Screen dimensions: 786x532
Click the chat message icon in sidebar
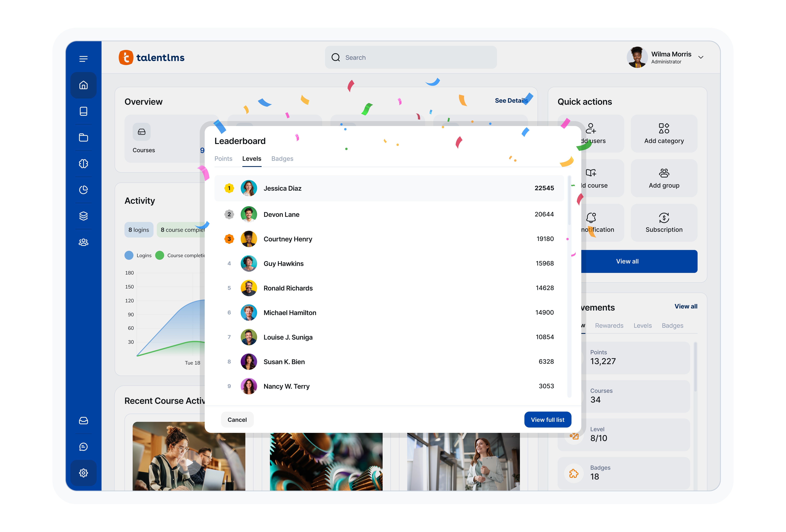[x=83, y=447]
